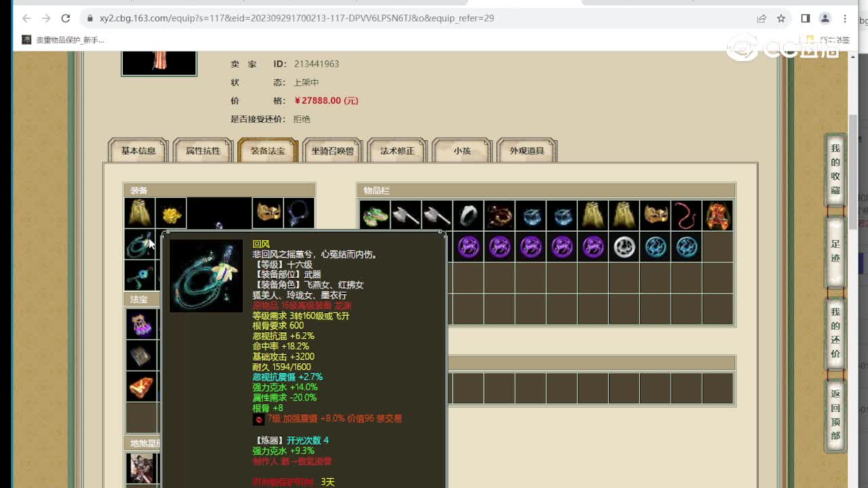
Task: Select the dark necklace in the 装备 panel
Action: coord(299,213)
